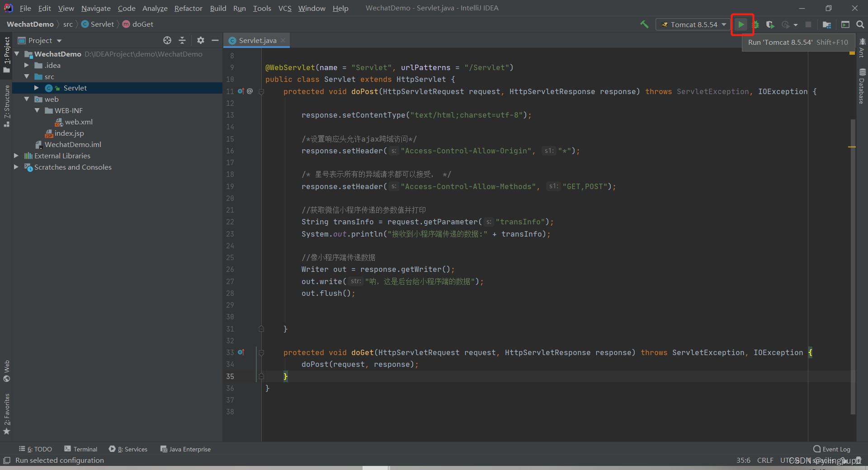
Task: Open the Refactor menu
Action: point(188,8)
